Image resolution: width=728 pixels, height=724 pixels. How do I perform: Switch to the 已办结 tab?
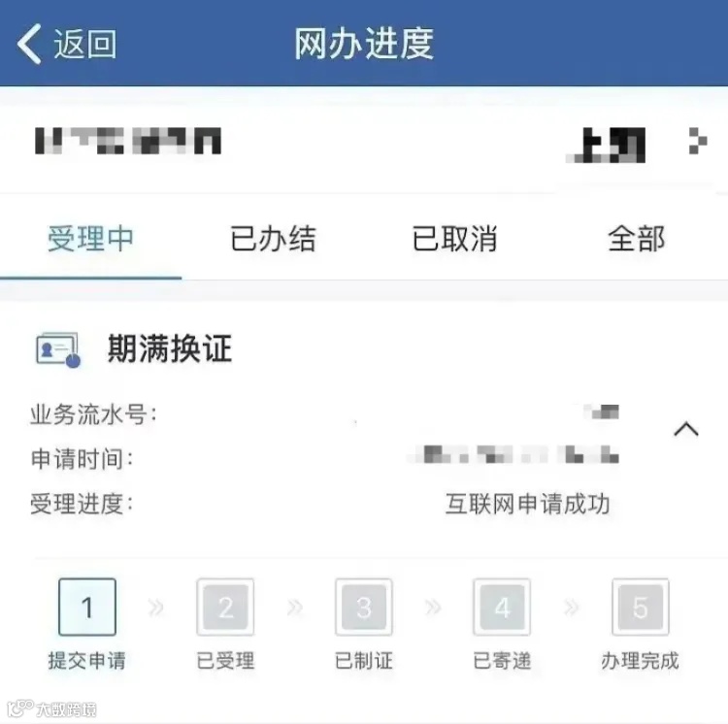(x=273, y=239)
